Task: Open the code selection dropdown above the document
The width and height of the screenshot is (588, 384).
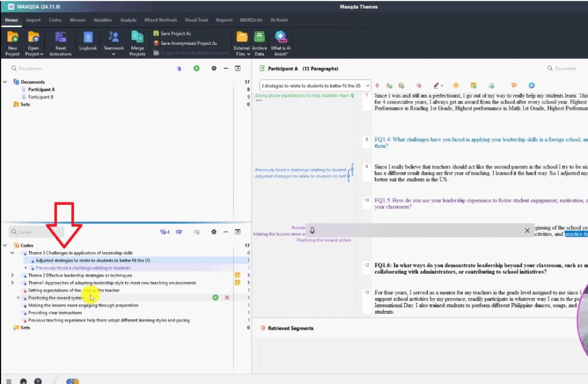Action: coord(367,85)
